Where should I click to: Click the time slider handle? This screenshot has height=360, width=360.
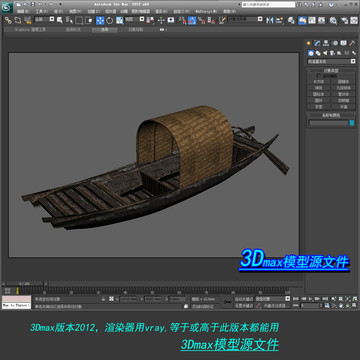coord(25,283)
